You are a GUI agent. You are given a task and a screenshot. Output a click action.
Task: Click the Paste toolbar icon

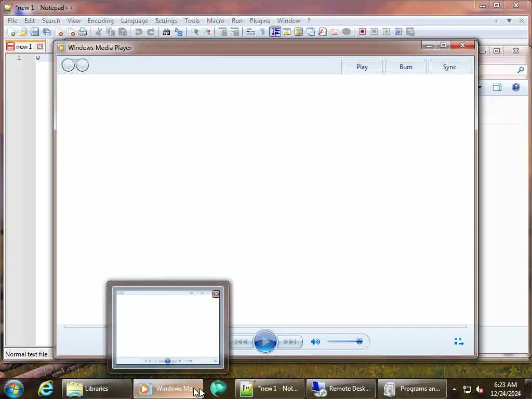(x=123, y=32)
